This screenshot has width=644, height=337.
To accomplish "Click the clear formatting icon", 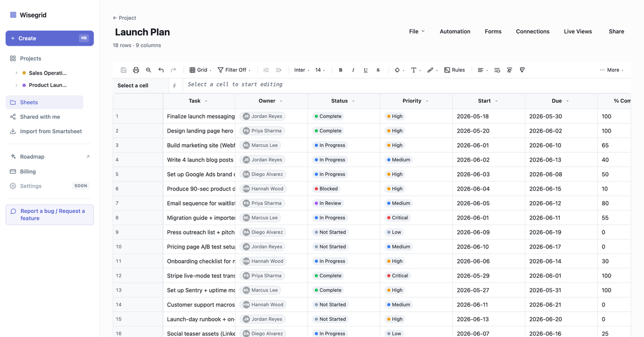I will coord(509,70).
